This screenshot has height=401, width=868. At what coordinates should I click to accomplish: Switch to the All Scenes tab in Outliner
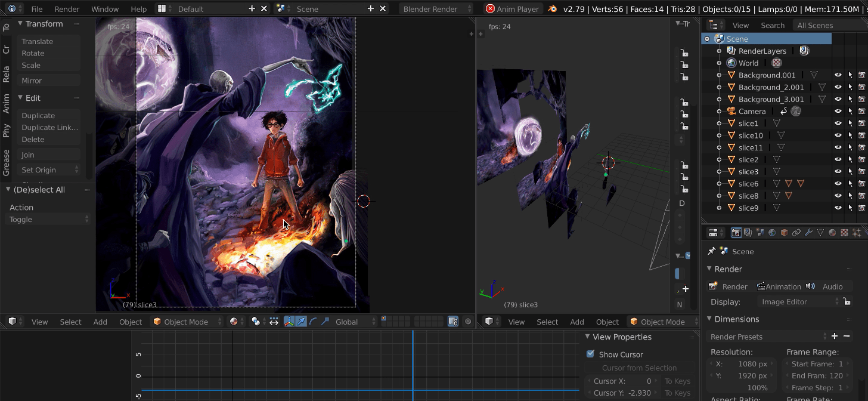tap(815, 25)
